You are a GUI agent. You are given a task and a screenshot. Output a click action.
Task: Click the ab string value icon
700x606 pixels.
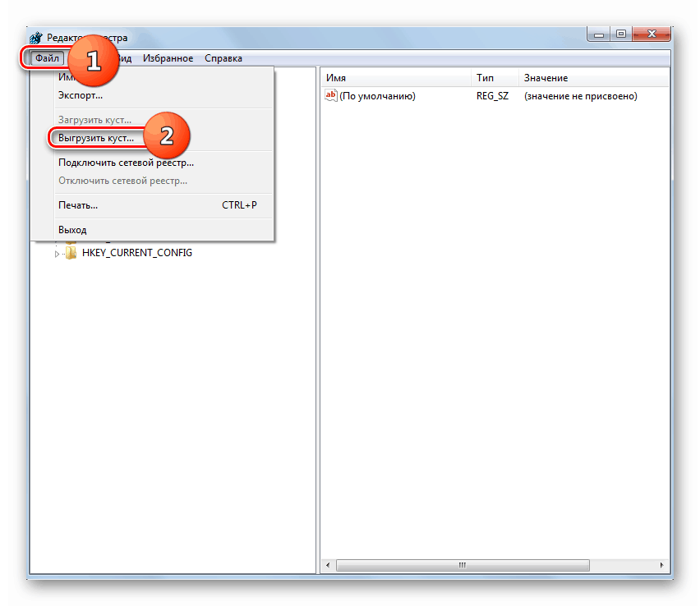click(330, 95)
